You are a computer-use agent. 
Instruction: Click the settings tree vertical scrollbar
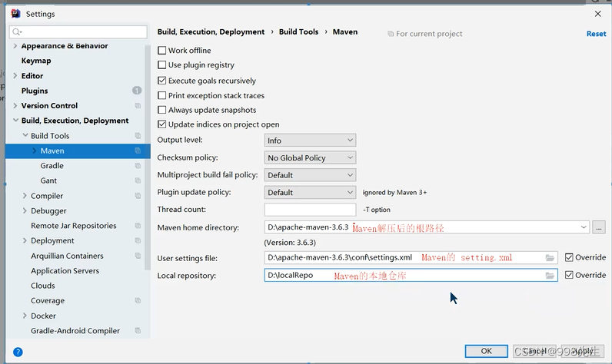(x=148, y=157)
